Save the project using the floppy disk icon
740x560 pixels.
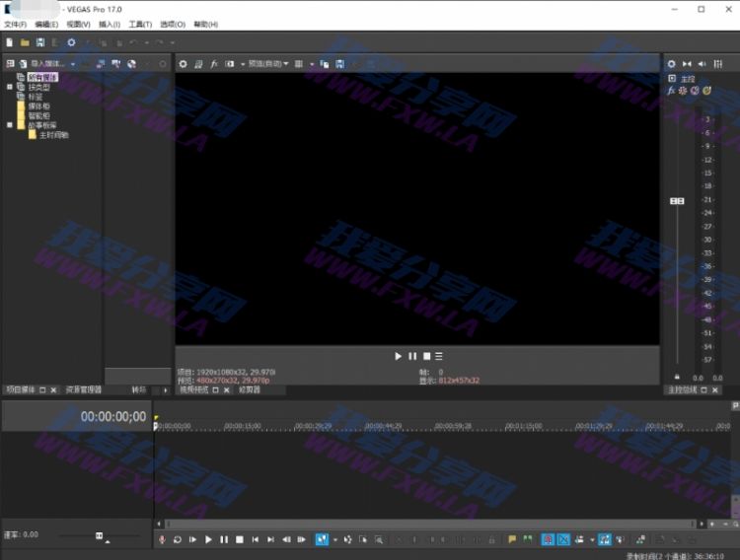pos(40,42)
